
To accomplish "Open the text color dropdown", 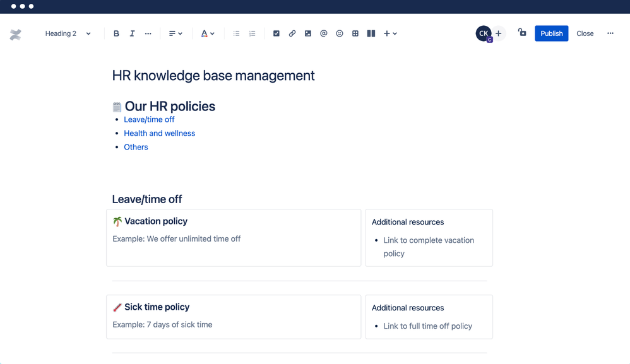I will coord(208,33).
